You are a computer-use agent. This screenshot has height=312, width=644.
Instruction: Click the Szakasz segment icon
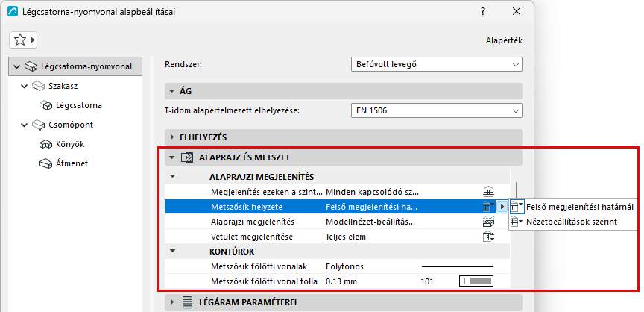[x=38, y=87]
